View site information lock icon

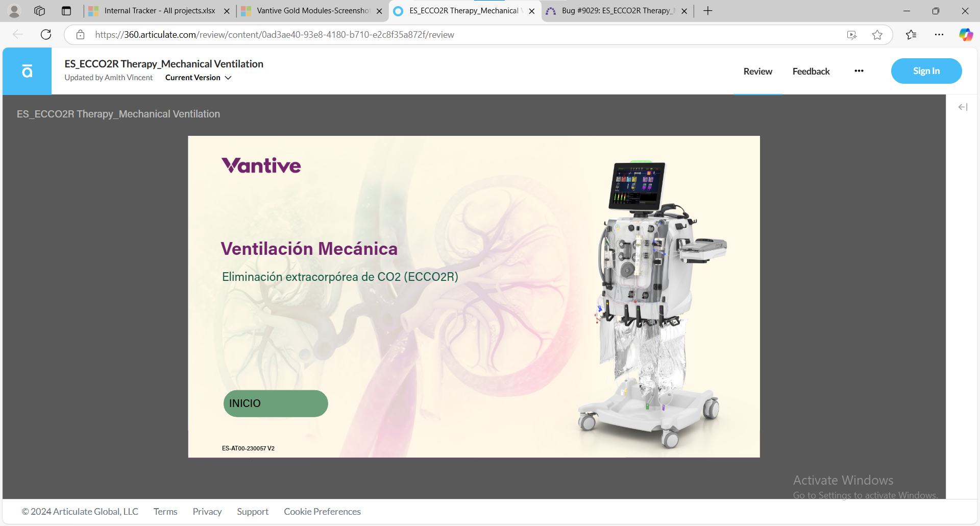[80, 35]
